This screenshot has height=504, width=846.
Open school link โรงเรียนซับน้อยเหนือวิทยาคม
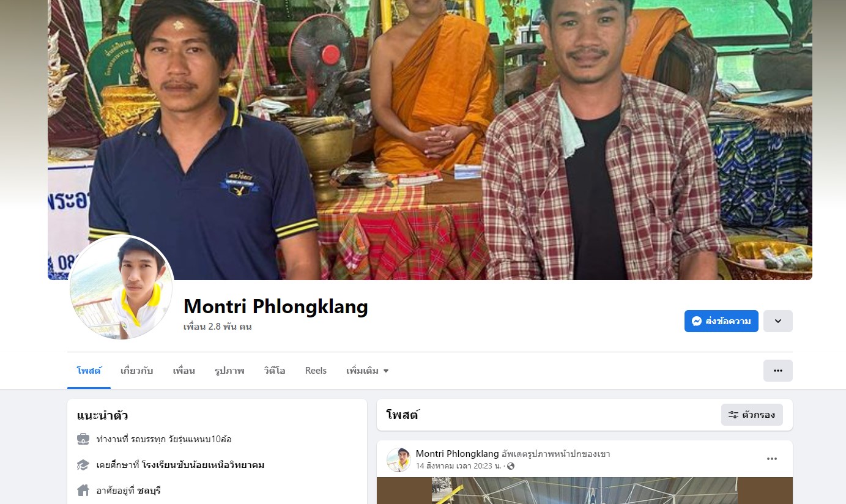(203, 465)
